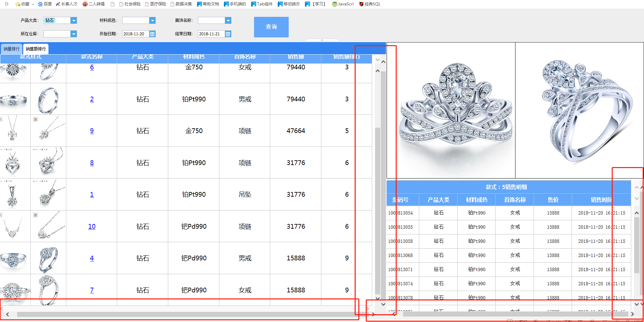
Task: Open the 社会保险 bookmark
Action: click(130, 4)
